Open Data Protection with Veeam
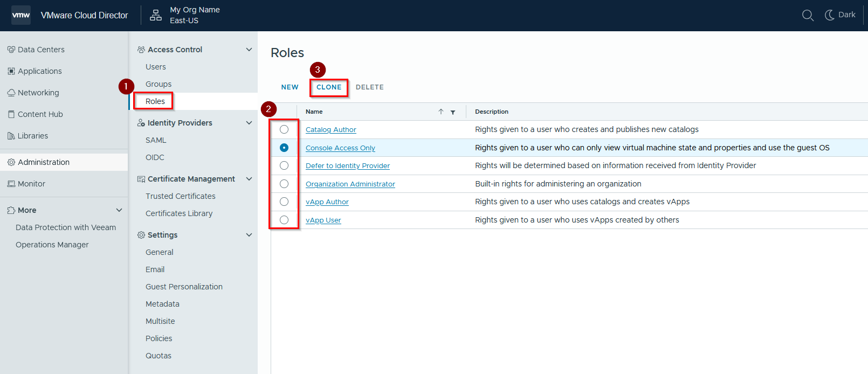This screenshot has width=868, height=374. coord(66,227)
